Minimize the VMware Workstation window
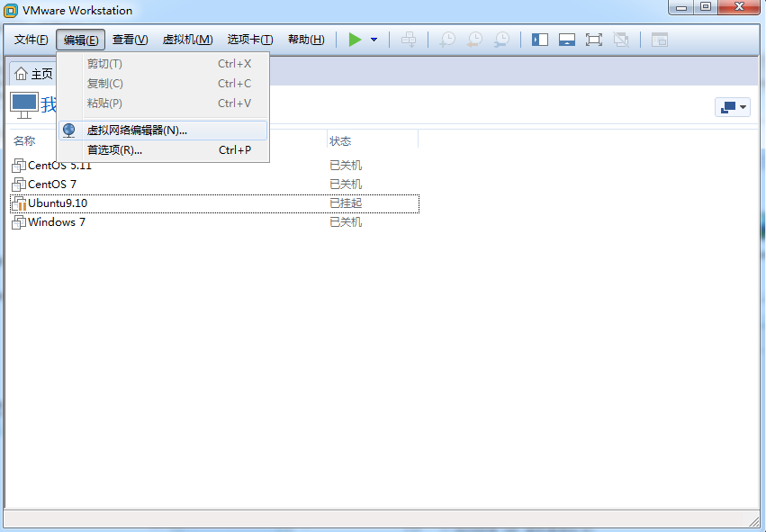The height and width of the screenshot is (532, 766). pyautogui.click(x=681, y=7)
